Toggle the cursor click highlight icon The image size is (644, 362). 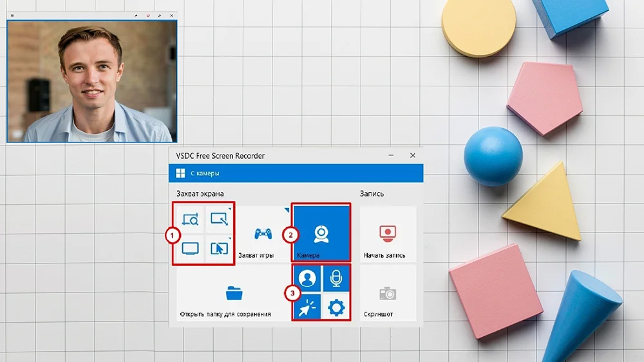(307, 307)
